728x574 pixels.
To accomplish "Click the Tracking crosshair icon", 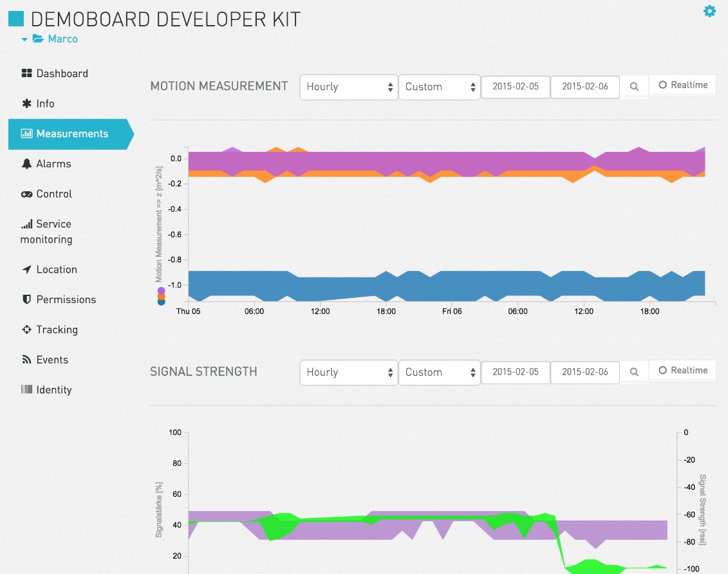I will pos(27,329).
